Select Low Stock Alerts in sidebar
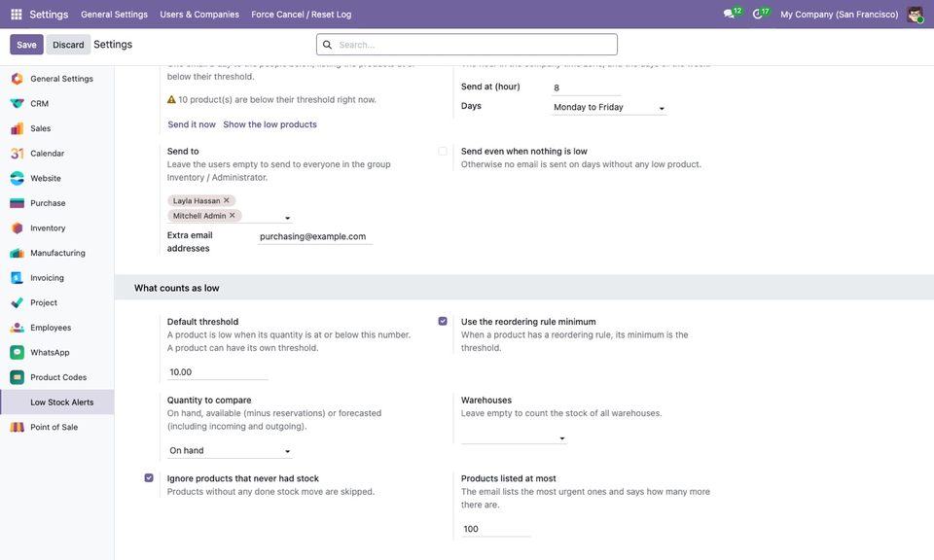Screen dimensions: 934x560 (57, 402)
